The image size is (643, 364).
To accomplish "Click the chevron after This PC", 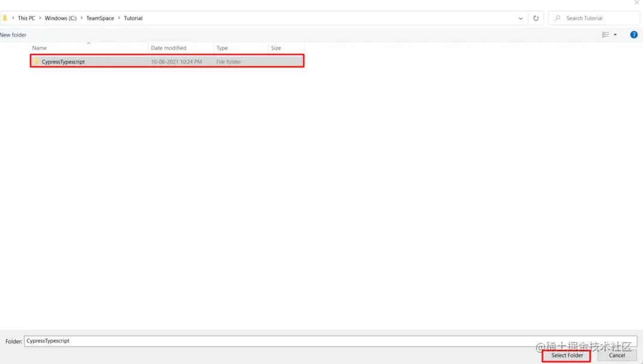I will point(38,18).
